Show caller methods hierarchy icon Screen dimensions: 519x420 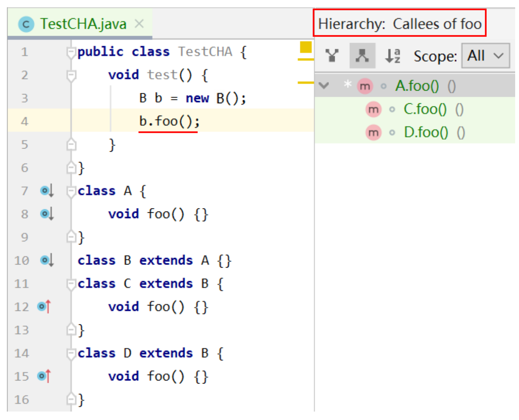coord(332,56)
